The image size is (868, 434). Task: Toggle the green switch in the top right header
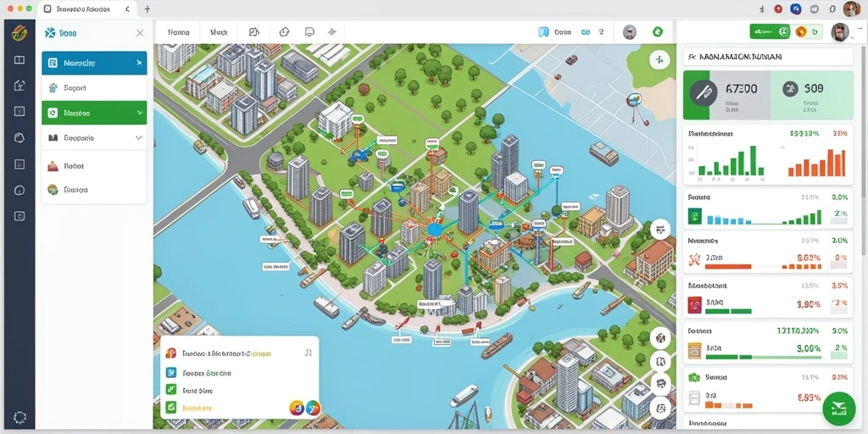(770, 31)
